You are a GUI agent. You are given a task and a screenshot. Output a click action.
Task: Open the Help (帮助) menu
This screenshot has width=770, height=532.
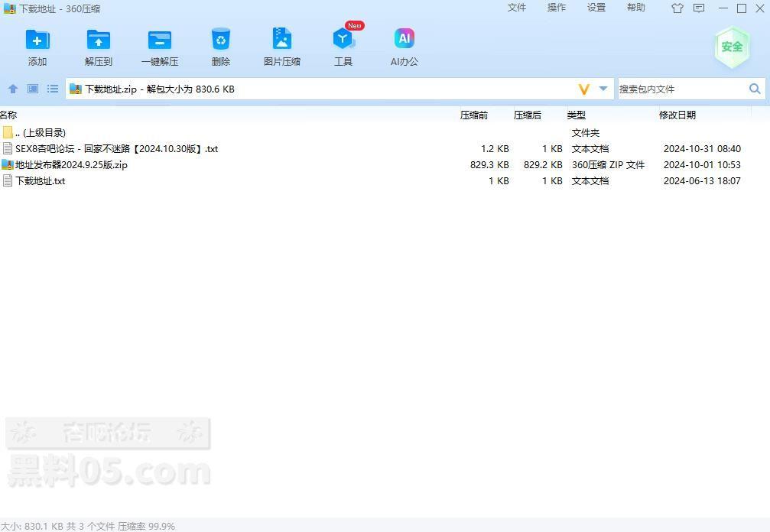tap(636, 8)
